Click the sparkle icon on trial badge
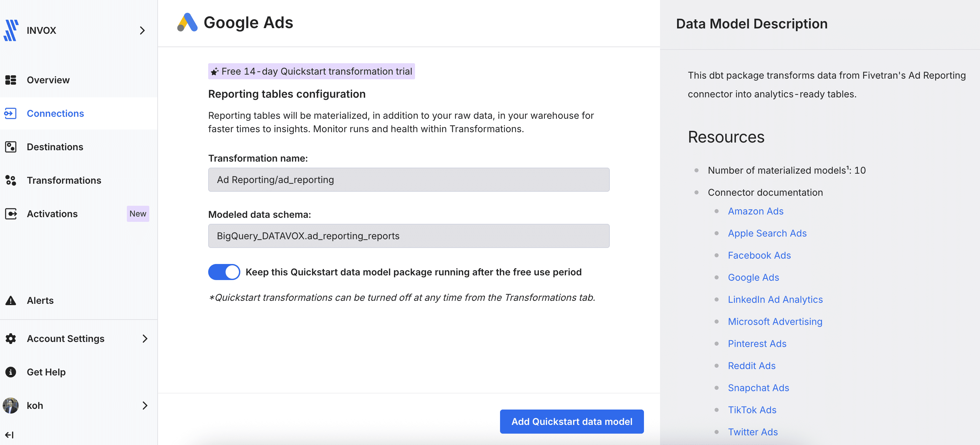The image size is (980, 445). pos(215,72)
